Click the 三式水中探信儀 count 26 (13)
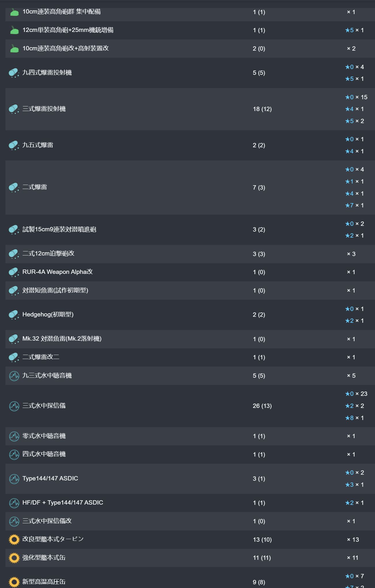This screenshot has height=588, width=375. point(262,406)
